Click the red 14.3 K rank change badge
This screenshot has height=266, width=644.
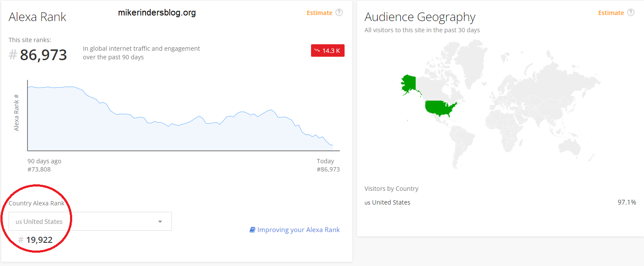coord(327,51)
